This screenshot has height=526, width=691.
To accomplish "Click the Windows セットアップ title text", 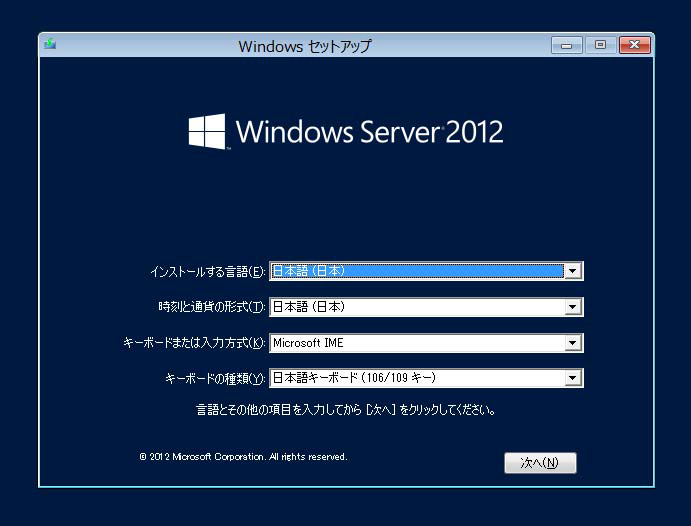I will [x=305, y=46].
